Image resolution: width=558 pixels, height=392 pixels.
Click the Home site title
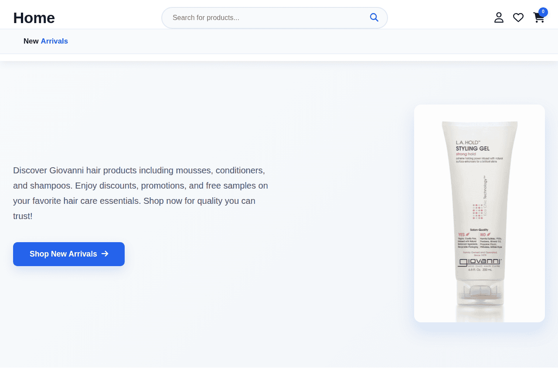[34, 18]
